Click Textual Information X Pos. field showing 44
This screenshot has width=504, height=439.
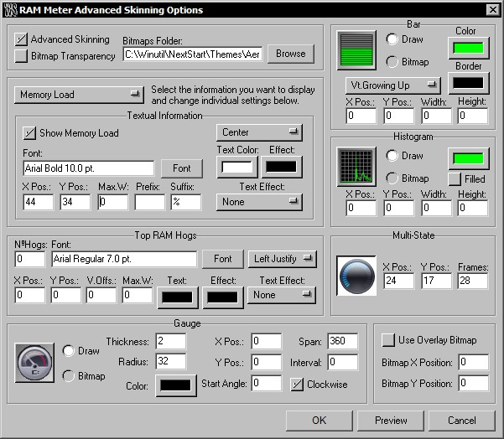pos(39,202)
